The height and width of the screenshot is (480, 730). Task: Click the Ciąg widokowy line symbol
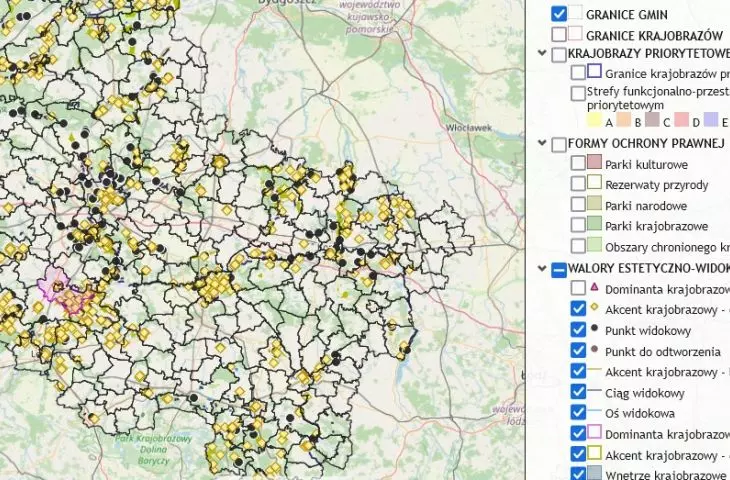click(595, 391)
